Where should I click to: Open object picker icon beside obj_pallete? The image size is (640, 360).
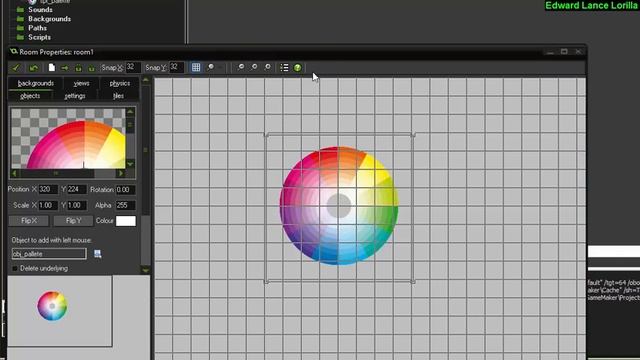click(98, 254)
